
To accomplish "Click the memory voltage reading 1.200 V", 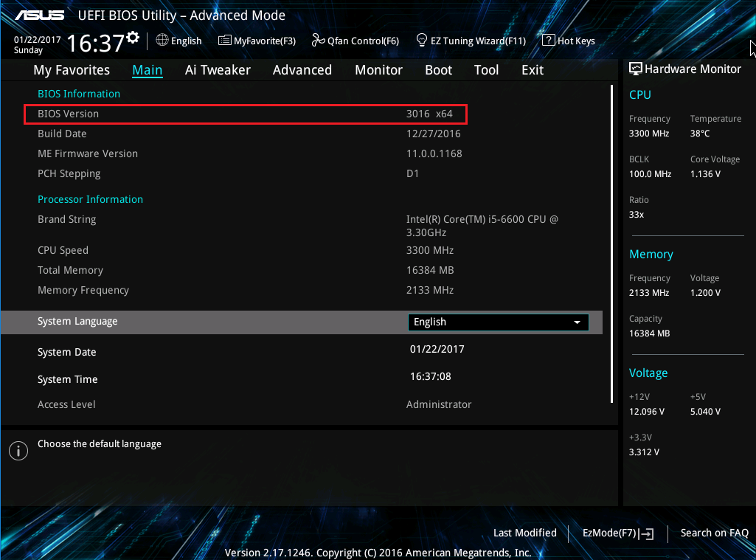I will point(705,293).
